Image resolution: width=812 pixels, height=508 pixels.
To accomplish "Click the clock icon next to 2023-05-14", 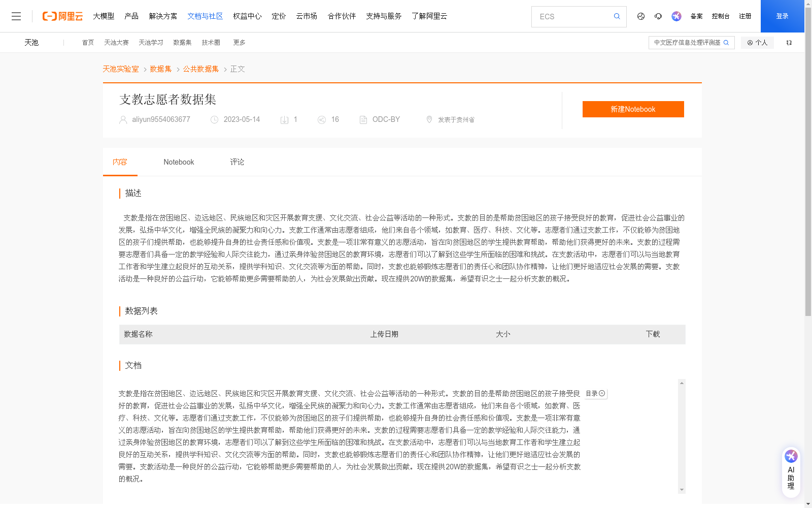I will pos(215,120).
